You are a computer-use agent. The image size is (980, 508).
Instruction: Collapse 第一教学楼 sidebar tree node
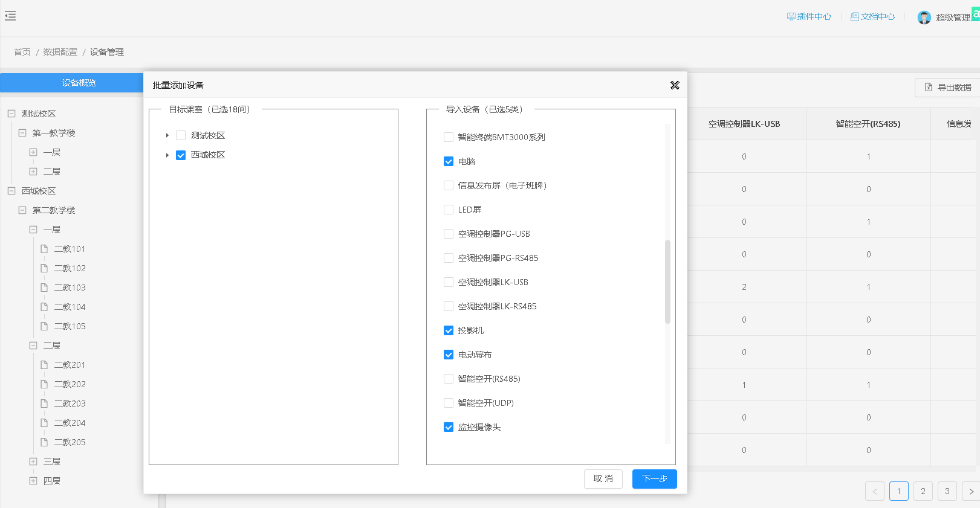[22, 133]
